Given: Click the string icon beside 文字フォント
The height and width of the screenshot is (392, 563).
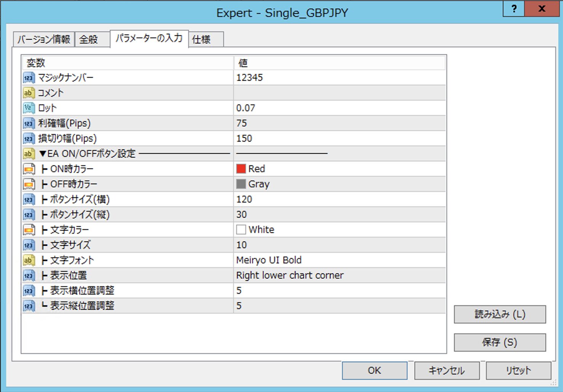Looking at the screenshot, I should (29, 260).
